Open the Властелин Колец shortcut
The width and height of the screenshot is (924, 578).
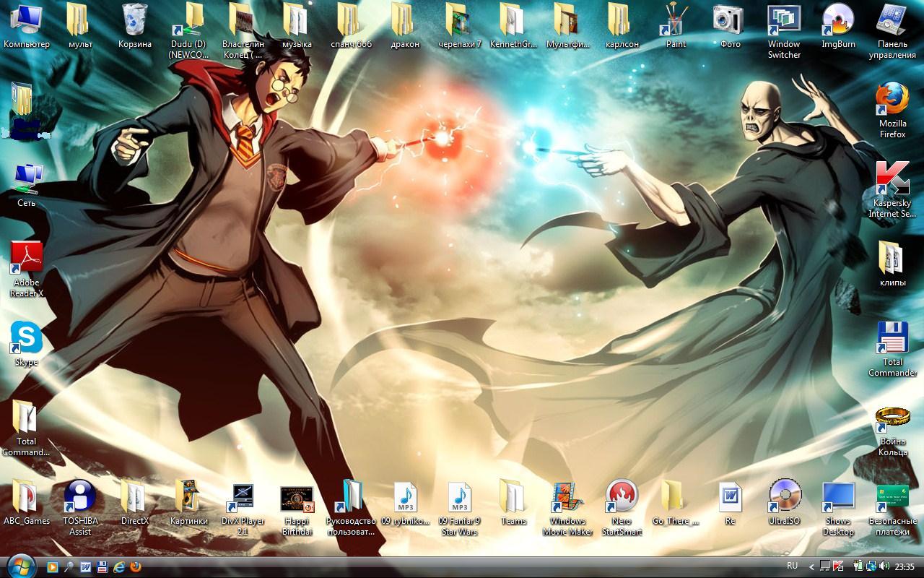tap(243, 31)
